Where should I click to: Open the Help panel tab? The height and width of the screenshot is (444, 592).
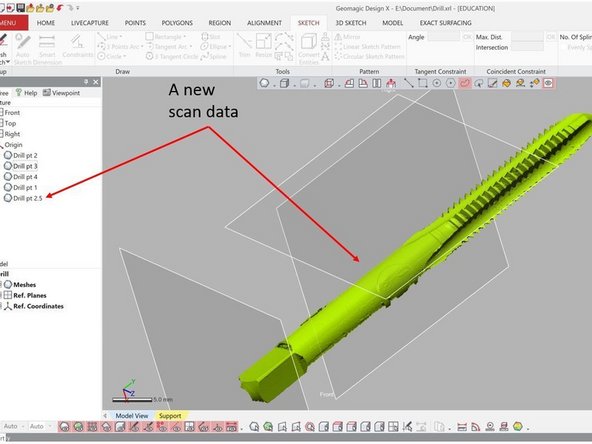26,93
